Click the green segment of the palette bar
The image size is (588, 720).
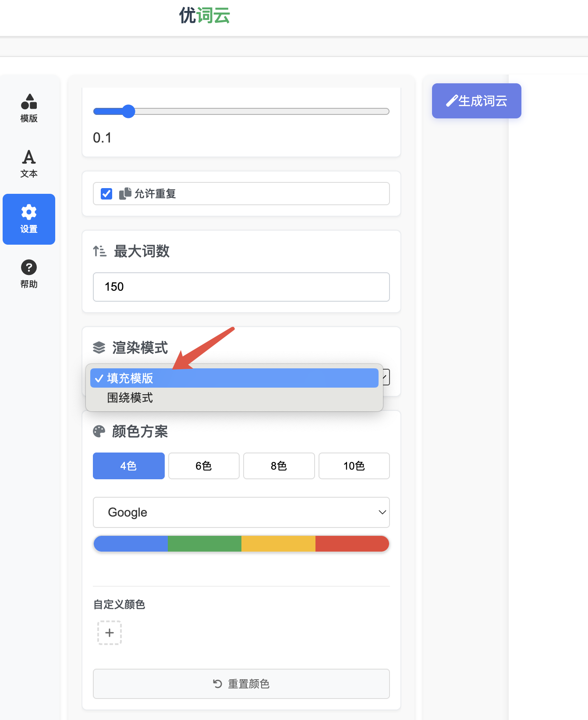pyautogui.click(x=205, y=544)
